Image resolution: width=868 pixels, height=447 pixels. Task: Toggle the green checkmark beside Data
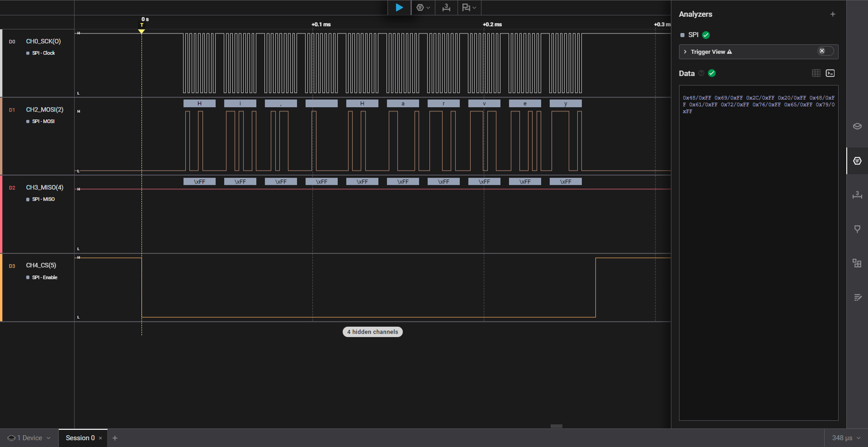pos(712,73)
